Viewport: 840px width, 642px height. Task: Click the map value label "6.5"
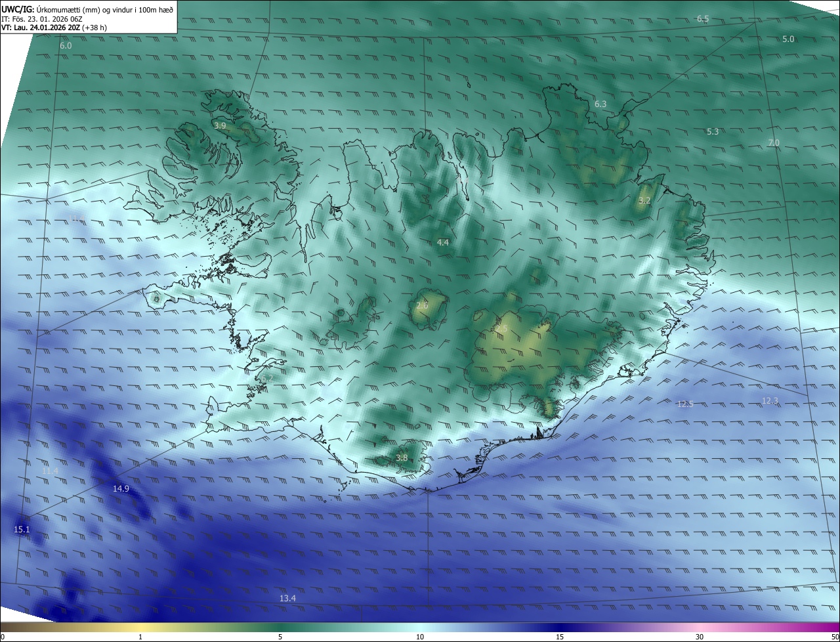click(x=703, y=19)
